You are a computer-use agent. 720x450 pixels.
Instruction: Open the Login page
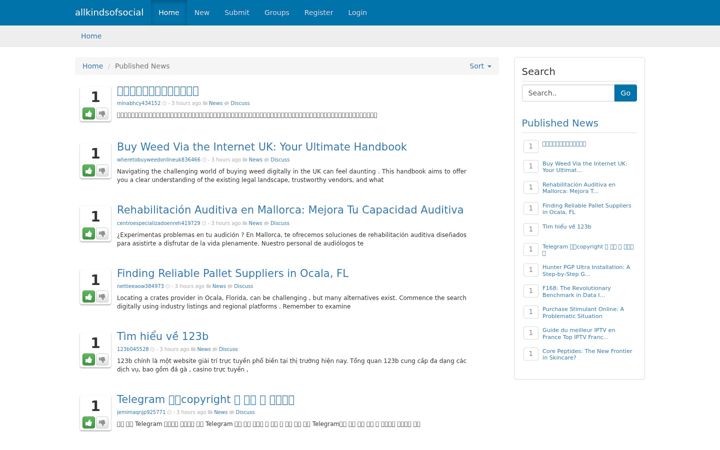357,12
